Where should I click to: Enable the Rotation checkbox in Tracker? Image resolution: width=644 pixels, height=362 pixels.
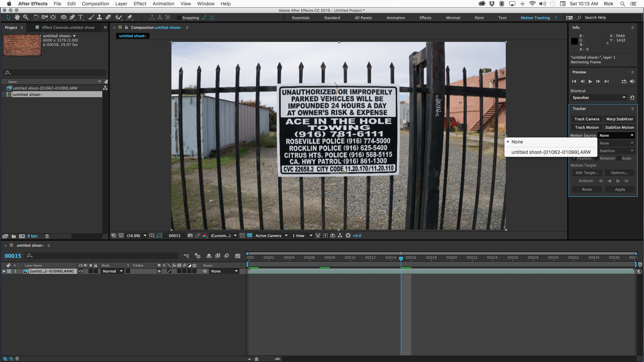pos(597,158)
